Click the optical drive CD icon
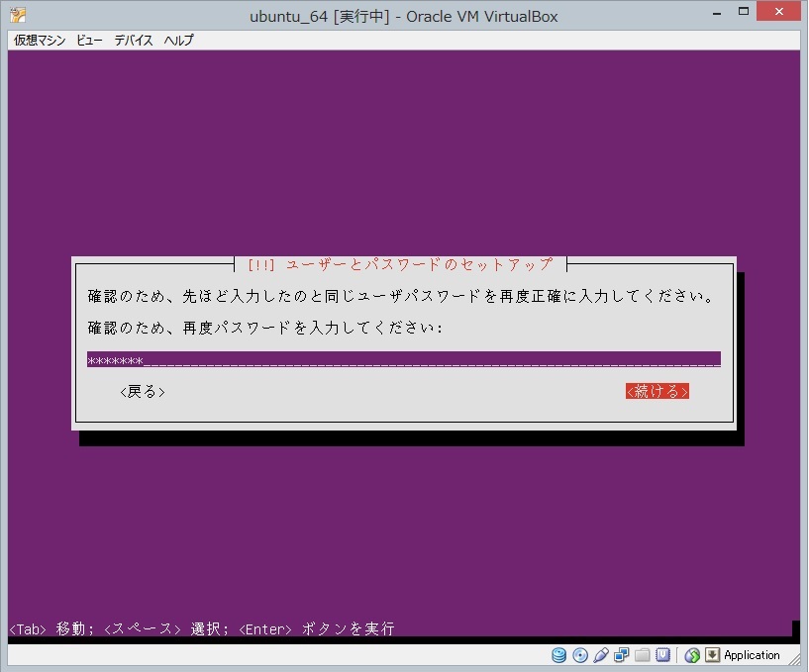This screenshot has width=809, height=672. point(580,655)
